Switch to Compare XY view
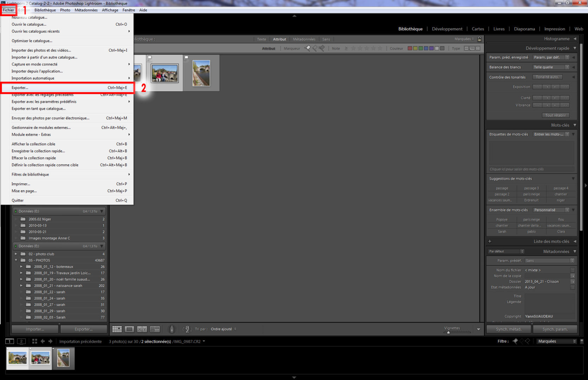 pyautogui.click(x=142, y=329)
